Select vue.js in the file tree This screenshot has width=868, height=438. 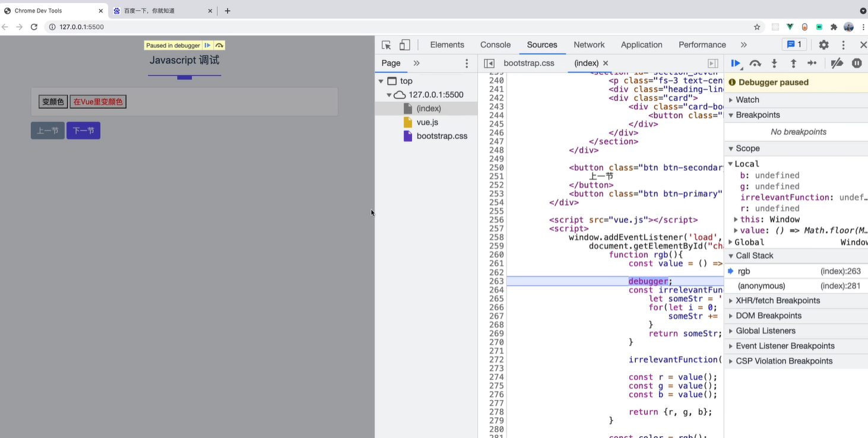tap(427, 122)
